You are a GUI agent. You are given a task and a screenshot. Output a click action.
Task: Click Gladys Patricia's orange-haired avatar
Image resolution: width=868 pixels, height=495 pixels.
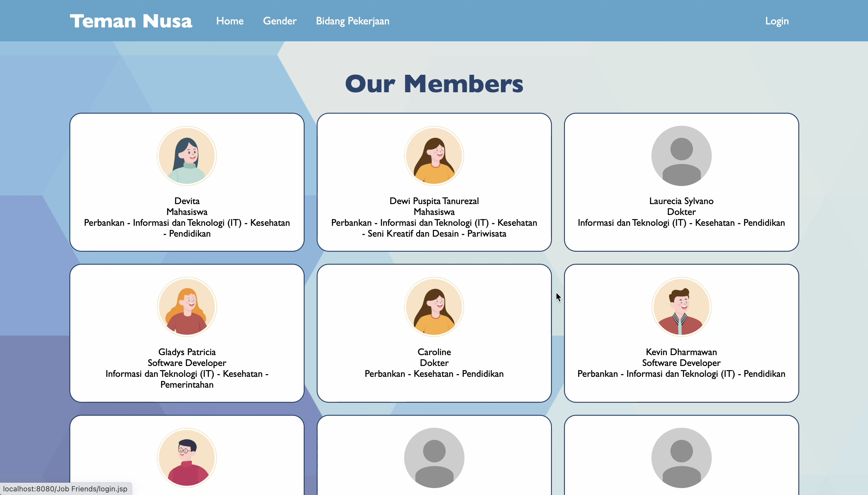pos(187,307)
